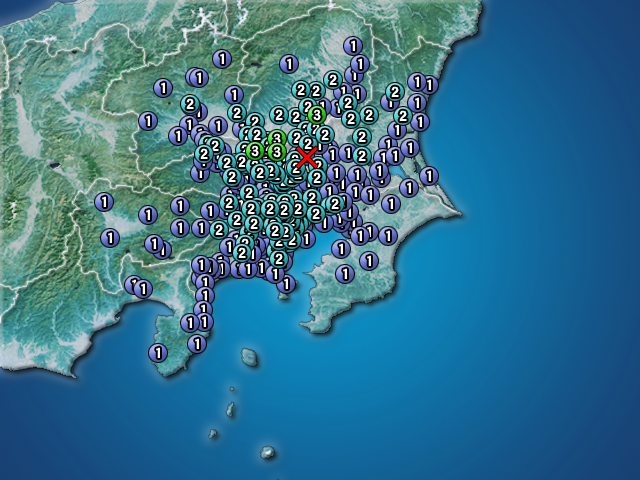Select the northernmost green intensity 3 marker
Image resolution: width=640 pixels, height=480 pixels.
point(317,115)
